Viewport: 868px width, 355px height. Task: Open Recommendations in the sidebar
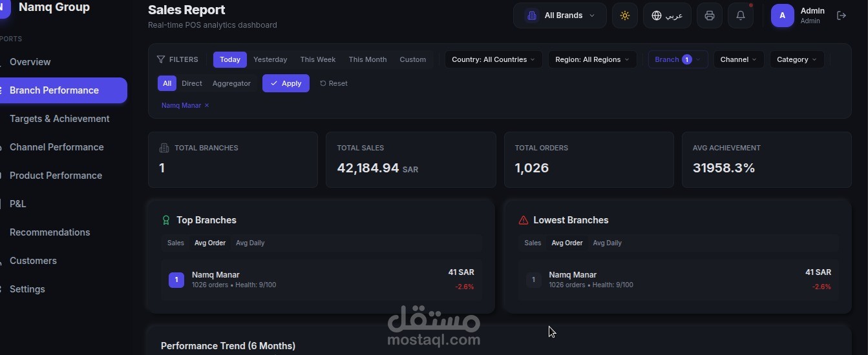(x=63, y=232)
